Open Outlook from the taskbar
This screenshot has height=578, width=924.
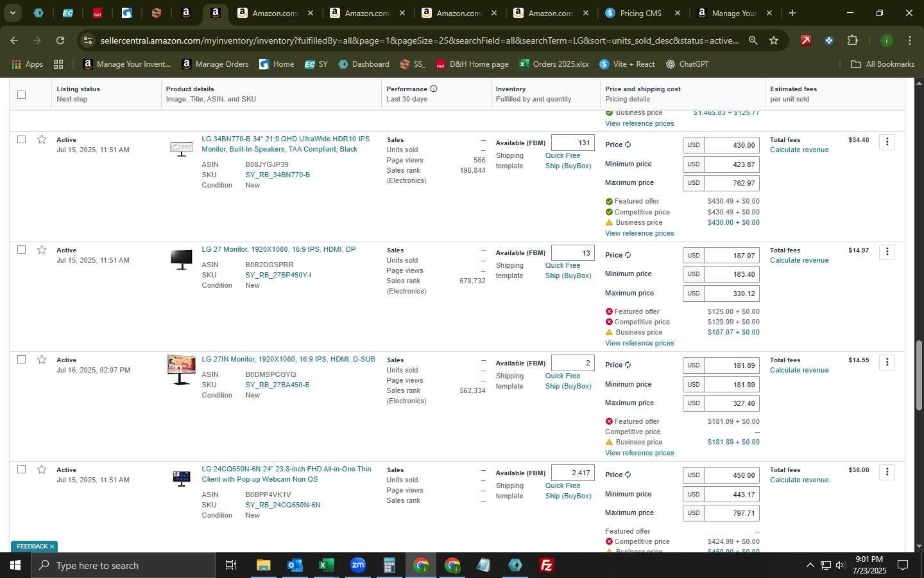(x=295, y=565)
